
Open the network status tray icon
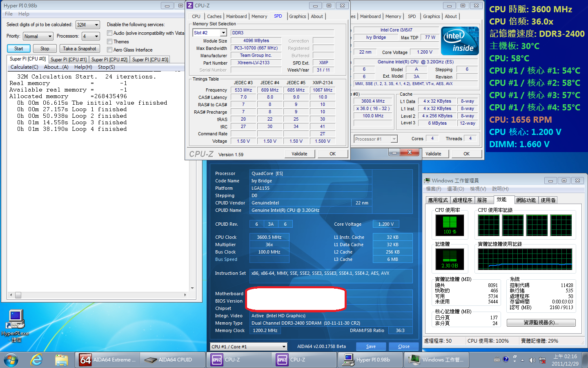pos(542,360)
